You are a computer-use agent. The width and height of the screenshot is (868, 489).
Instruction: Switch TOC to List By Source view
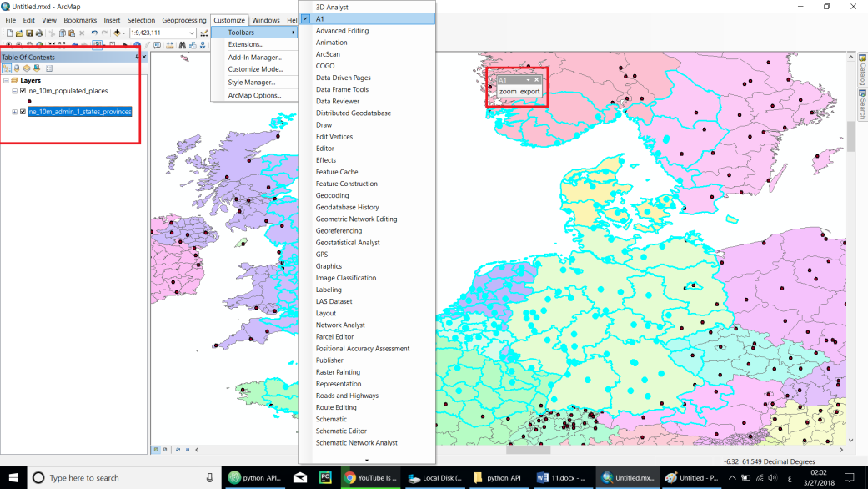(x=17, y=68)
